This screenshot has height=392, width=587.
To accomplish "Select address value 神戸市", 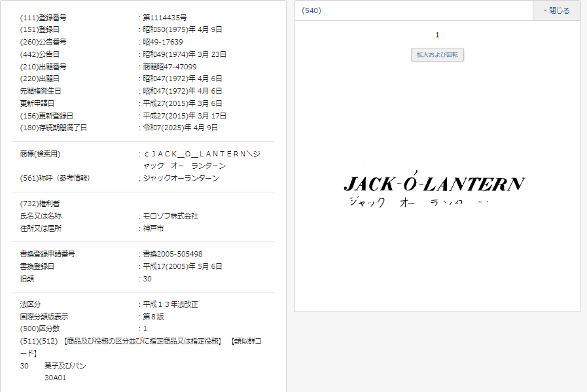I will point(153,228).
